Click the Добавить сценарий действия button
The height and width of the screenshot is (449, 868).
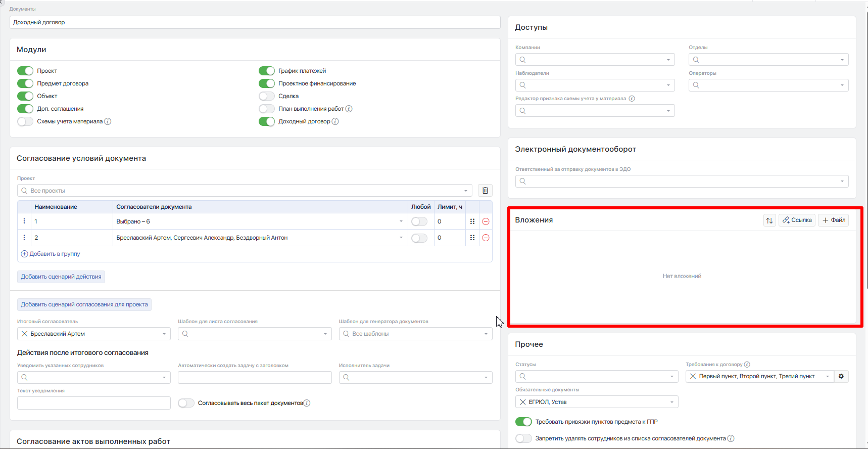[x=61, y=277]
